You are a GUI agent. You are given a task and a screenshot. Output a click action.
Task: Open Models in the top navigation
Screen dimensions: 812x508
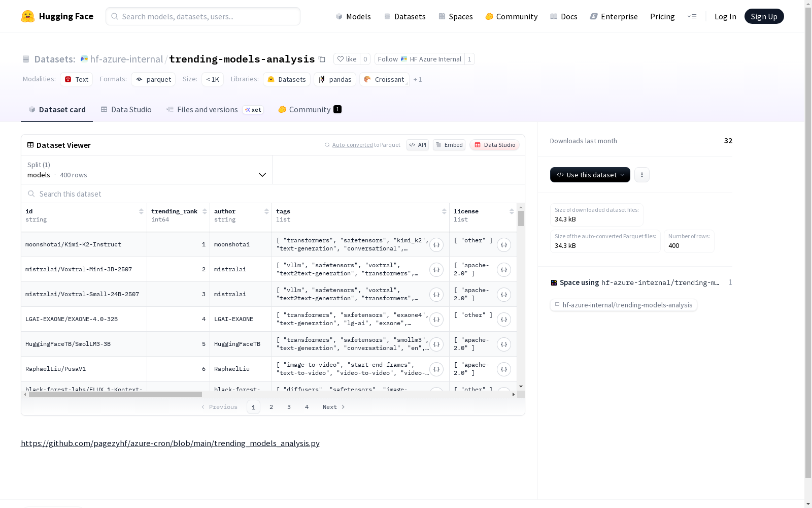[353, 16]
